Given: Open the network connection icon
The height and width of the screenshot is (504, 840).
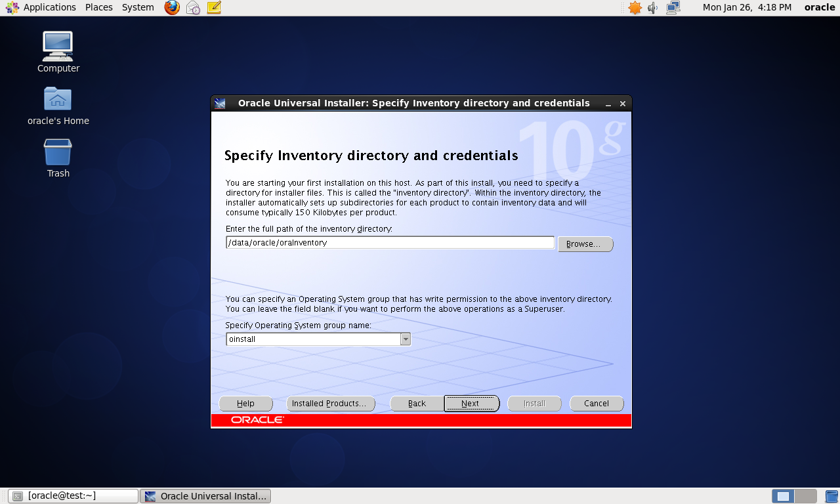Looking at the screenshot, I should point(673,8).
